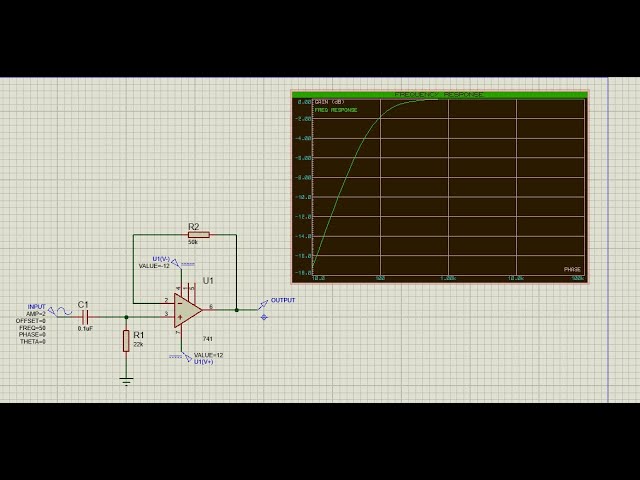Click the AMP=2 generator property
The width and height of the screenshot is (640, 480).
36,314
